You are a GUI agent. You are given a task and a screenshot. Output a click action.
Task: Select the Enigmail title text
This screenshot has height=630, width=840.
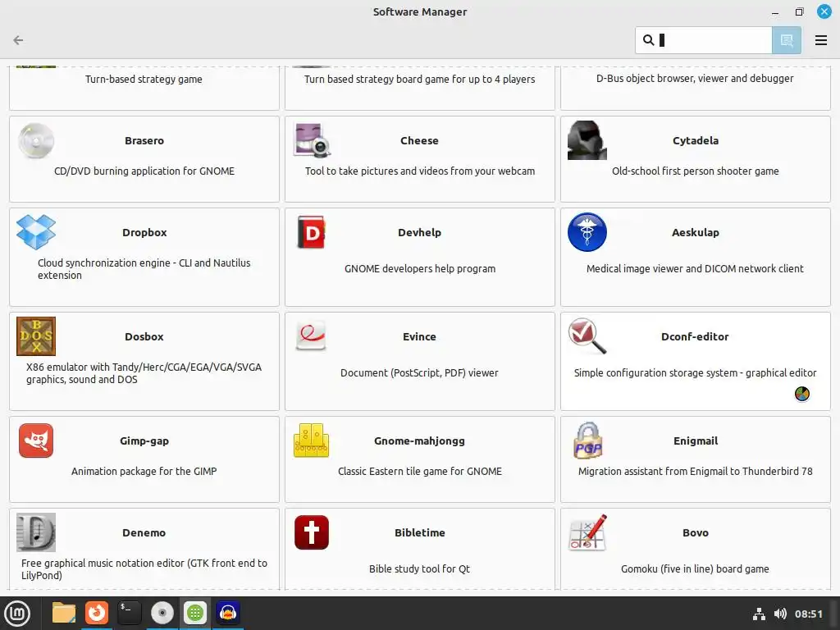tap(696, 441)
